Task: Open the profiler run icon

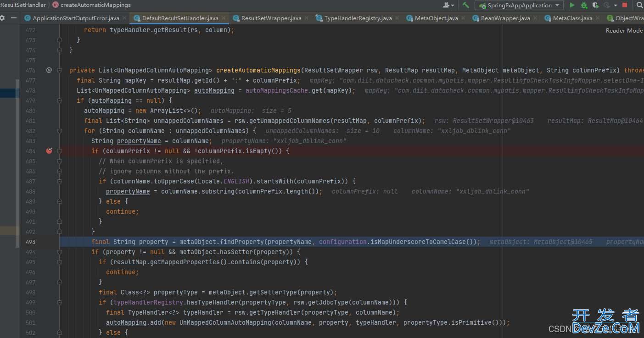Action: (x=606, y=5)
